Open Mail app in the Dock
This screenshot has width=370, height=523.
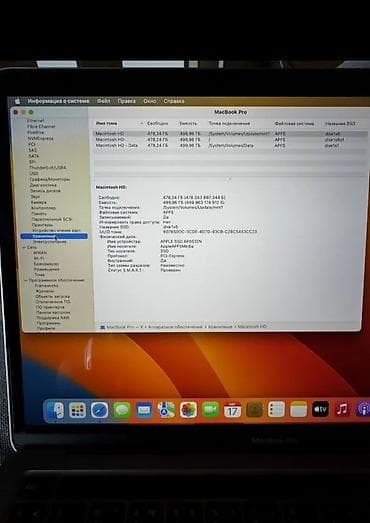[144, 410]
